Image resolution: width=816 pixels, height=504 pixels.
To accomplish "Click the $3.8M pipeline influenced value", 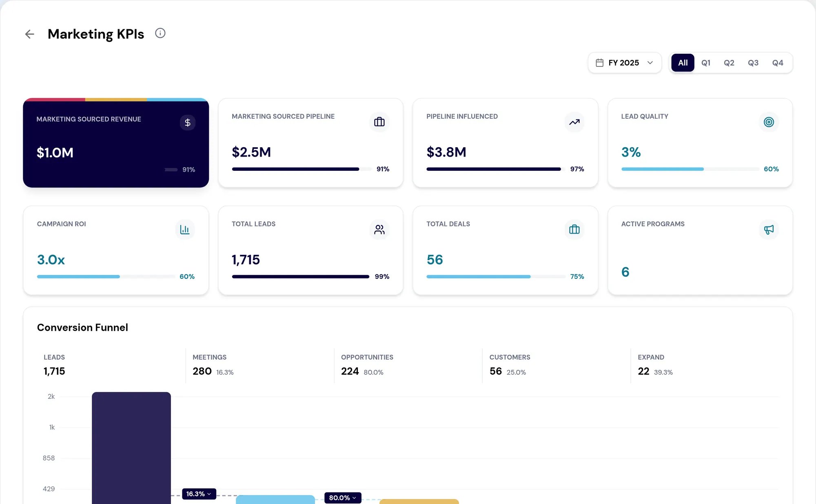I will click(x=446, y=152).
